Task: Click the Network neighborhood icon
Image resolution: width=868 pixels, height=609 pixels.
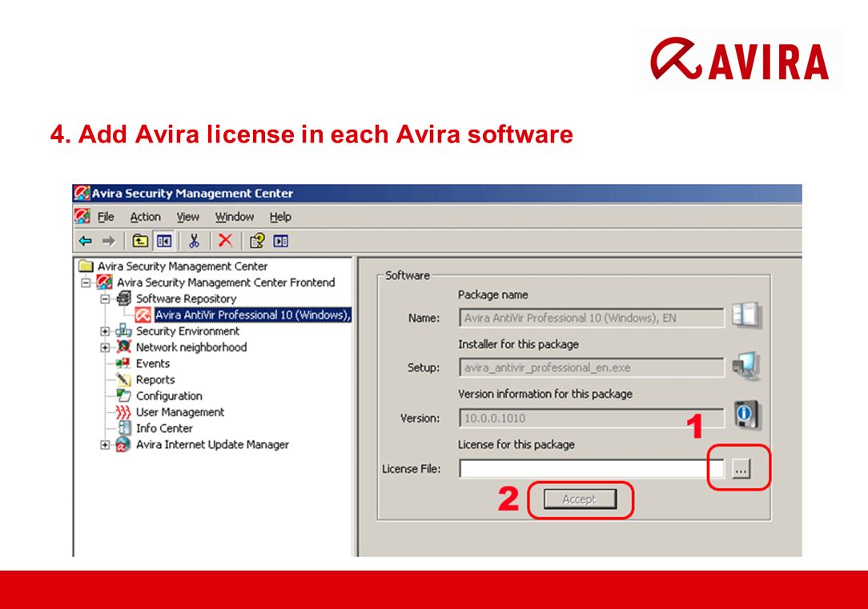Action: click(x=123, y=347)
